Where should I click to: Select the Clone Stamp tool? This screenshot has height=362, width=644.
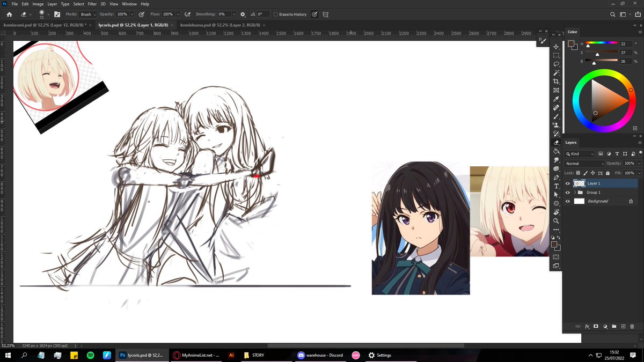[x=556, y=125]
